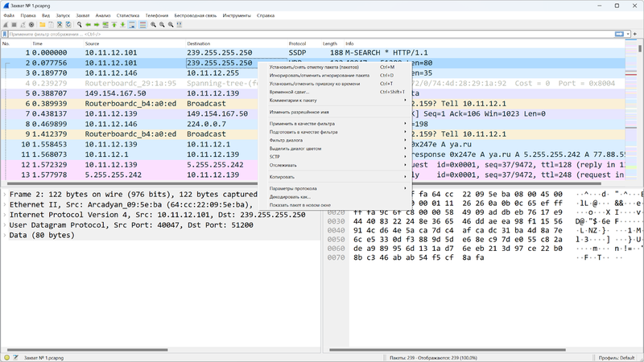Reload the capture file icon
Screen dimensions: 644x362
tap(68, 25)
